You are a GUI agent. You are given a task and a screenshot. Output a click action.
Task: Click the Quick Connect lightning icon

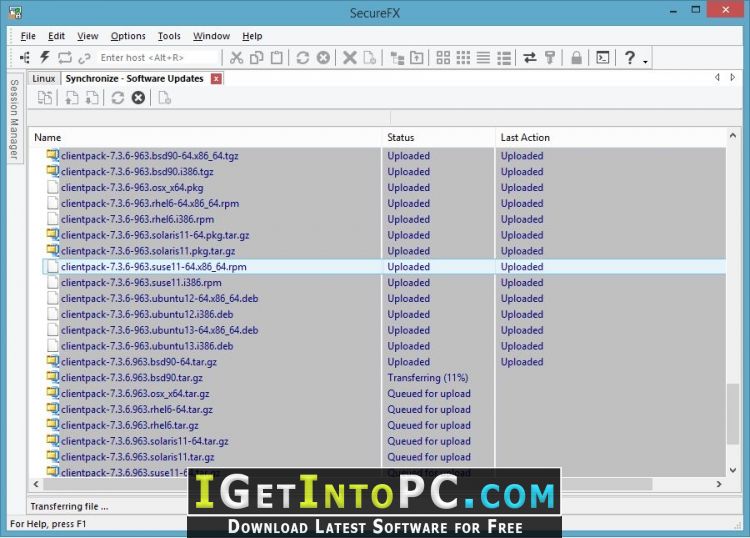coord(44,57)
